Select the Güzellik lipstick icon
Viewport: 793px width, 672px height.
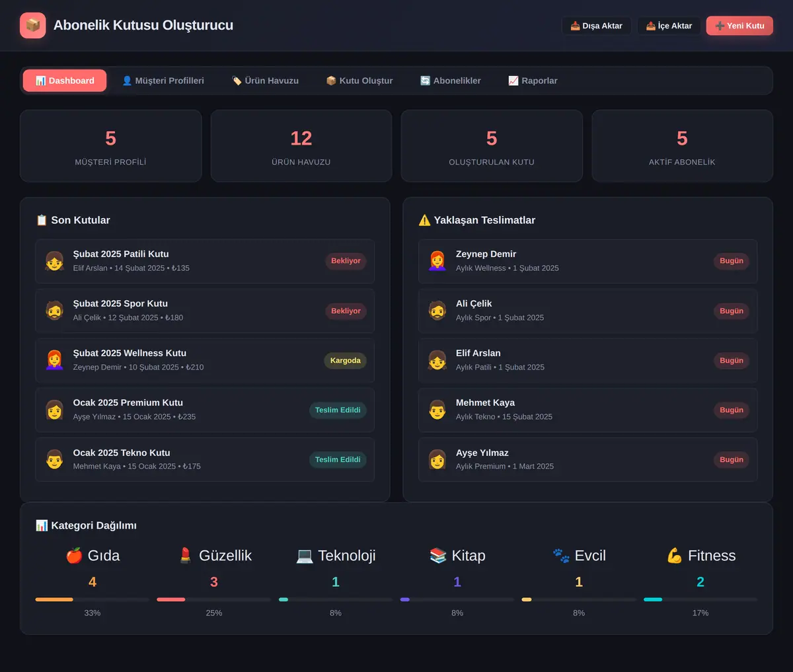[x=186, y=556]
